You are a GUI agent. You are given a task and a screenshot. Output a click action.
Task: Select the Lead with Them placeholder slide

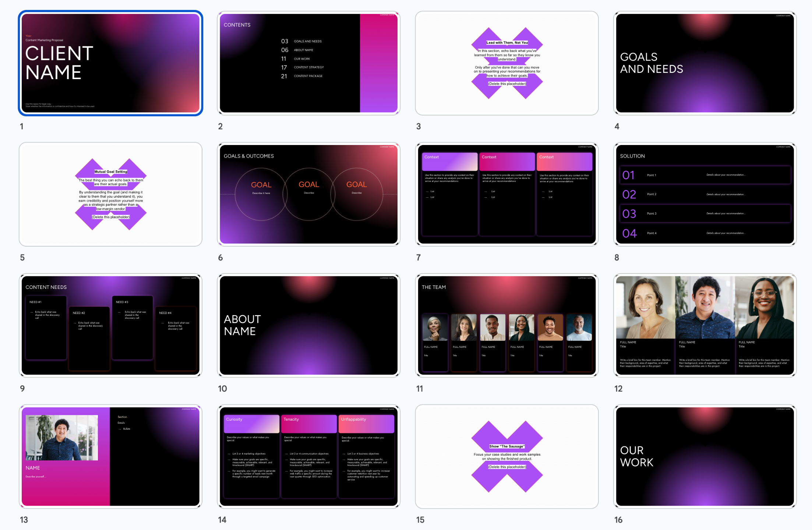tap(506, 63)
